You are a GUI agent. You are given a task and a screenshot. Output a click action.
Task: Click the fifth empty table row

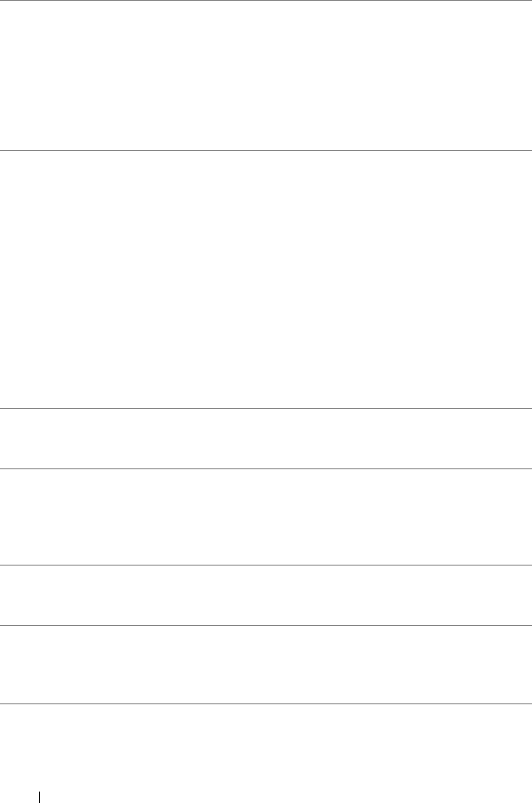(x=266, y=595)
